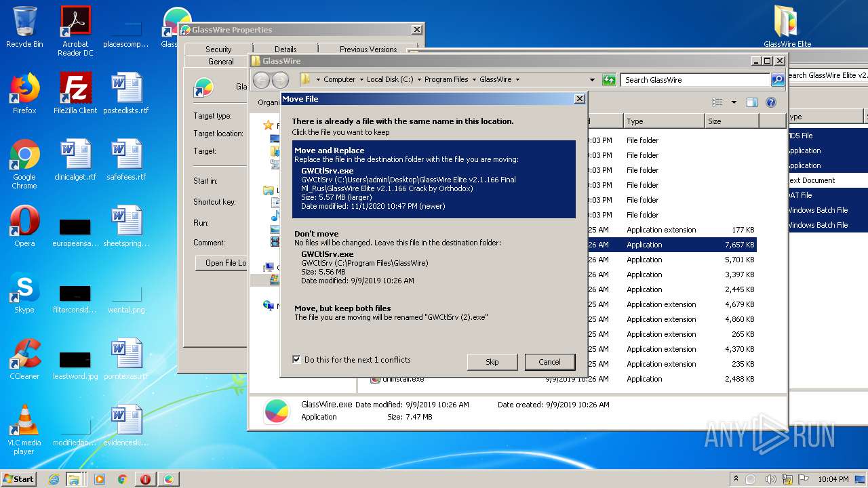This screenshot has width=868, height=488.
Task: Open Previous Versions tab
Action: click(368, 49)
